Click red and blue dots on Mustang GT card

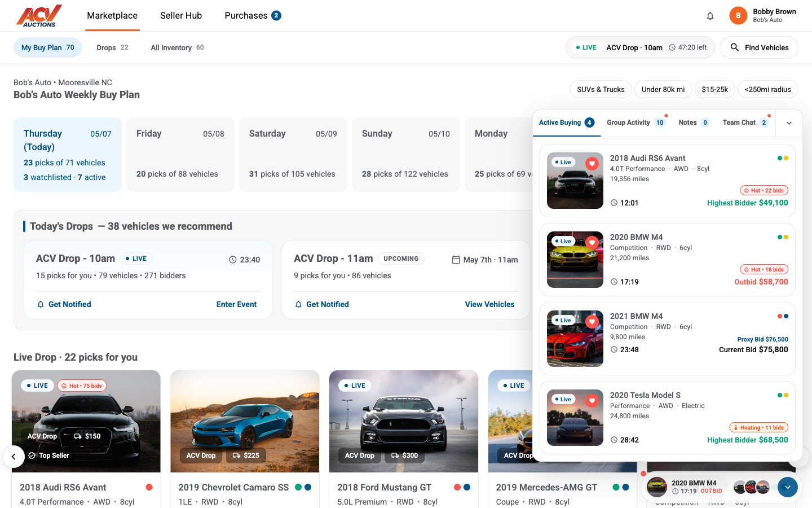coord(462,487)
